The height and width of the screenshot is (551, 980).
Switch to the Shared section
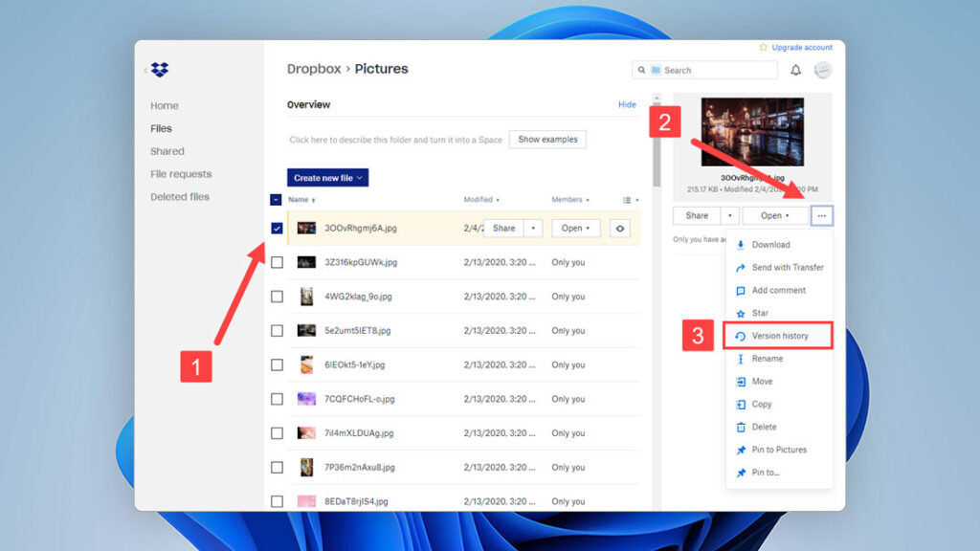click(x=167, y=151)
